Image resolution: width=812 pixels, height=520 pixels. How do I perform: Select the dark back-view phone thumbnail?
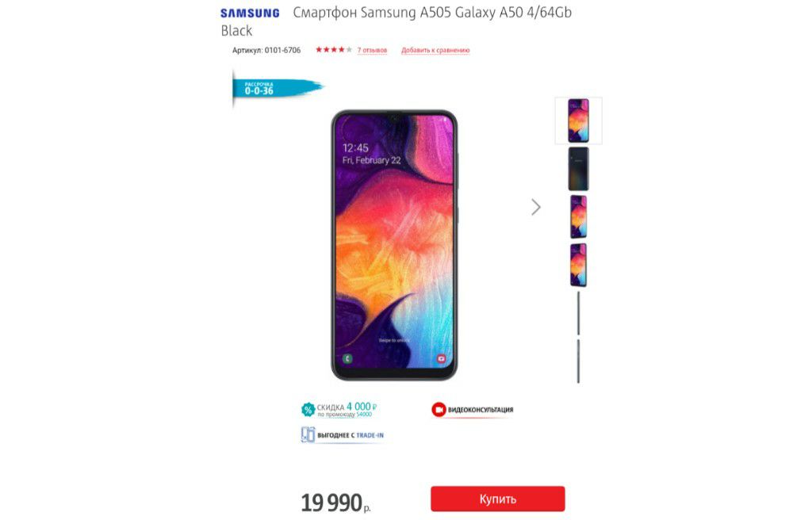(x=578, y=169)
